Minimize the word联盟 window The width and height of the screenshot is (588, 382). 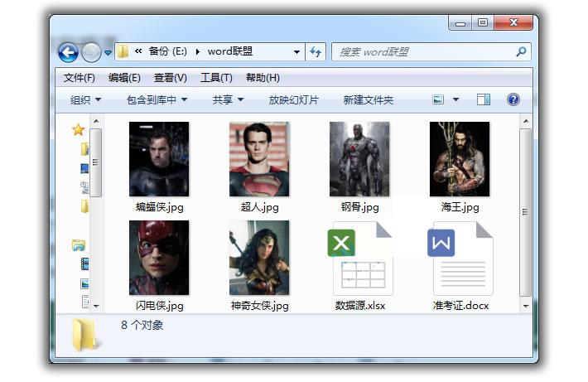point(460,23)
